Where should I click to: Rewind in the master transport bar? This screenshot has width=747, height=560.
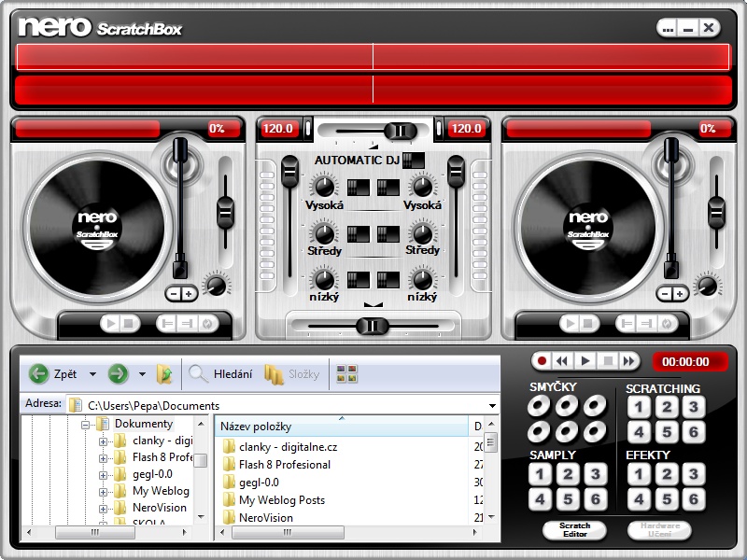(x=562, y=361)
